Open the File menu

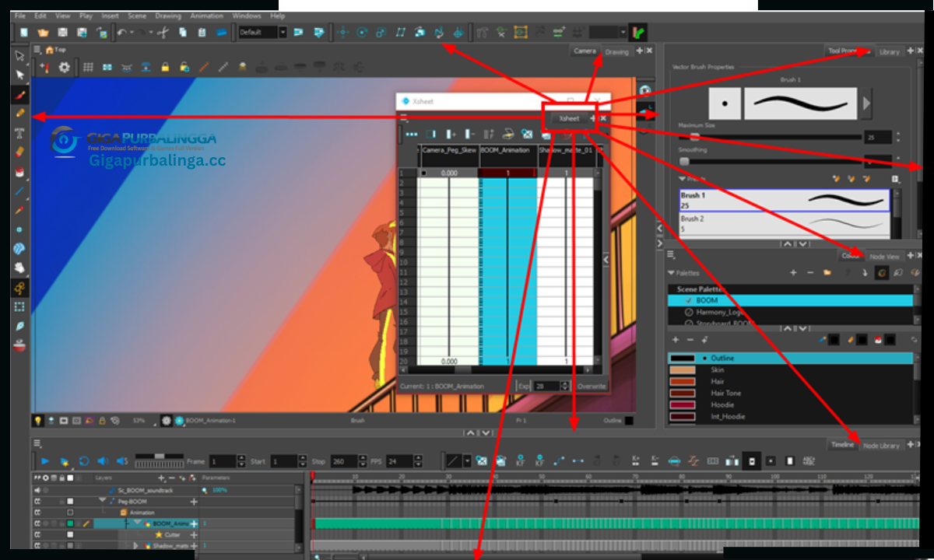tap(19, 16)
